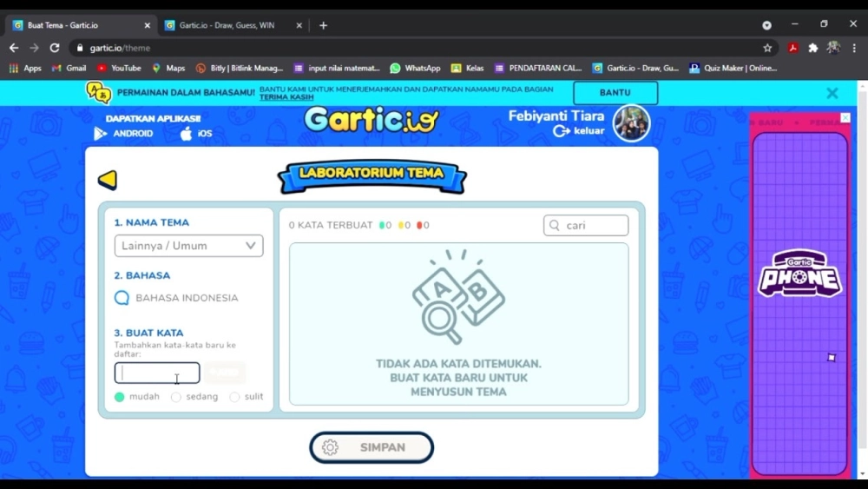This screenshot has width=868, height=489.
Task: Close the Draw, Guess, WIN browser tab
Action: click(x=299, y=25)
